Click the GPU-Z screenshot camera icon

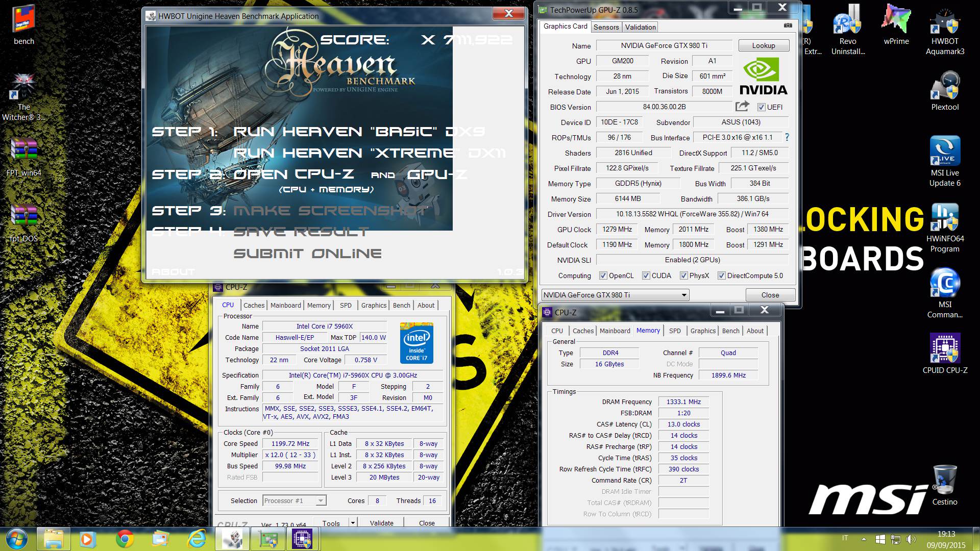point(788,25)
